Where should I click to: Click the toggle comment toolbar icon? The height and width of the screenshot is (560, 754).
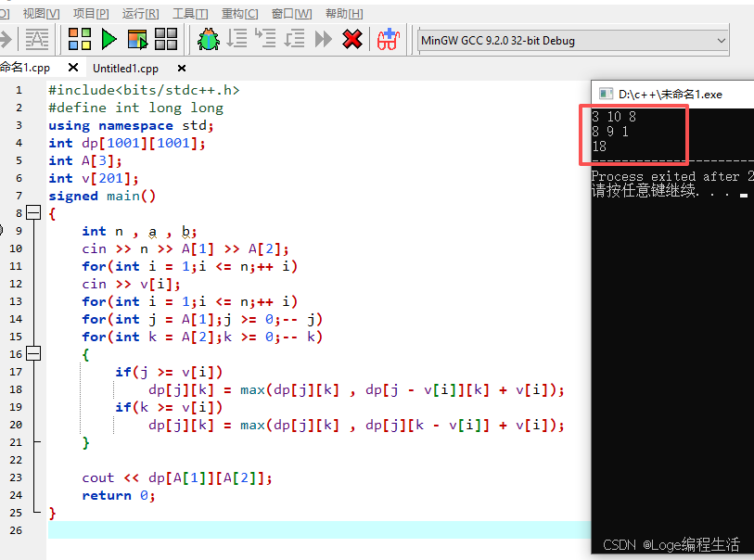(x=37, y=39)
